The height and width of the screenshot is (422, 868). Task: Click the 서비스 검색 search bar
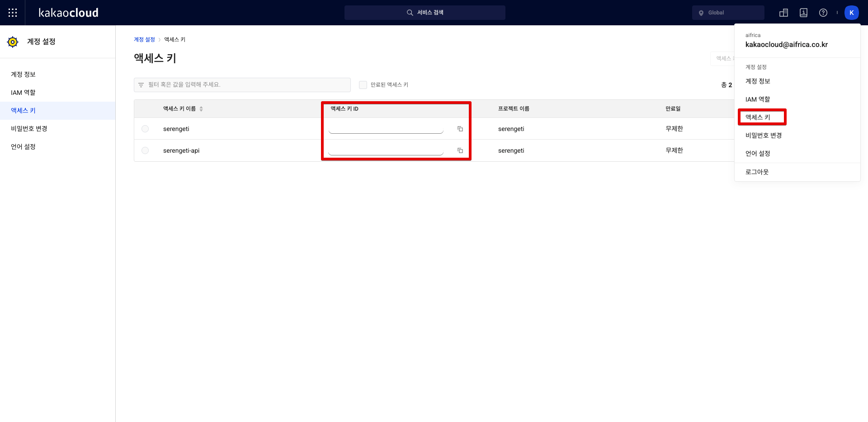pos(425,13)
